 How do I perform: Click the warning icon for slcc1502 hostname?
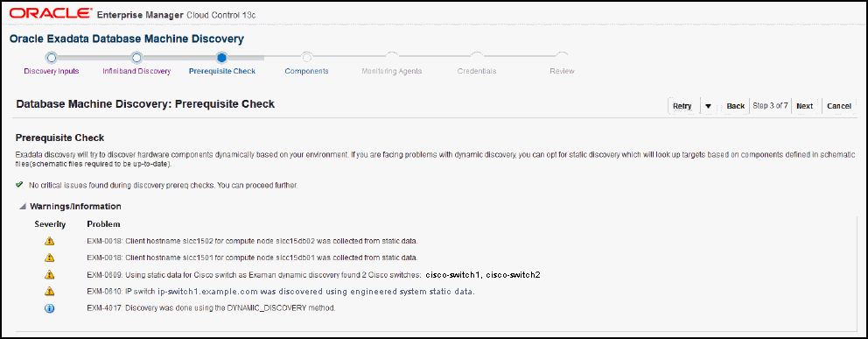[x=50, y=241]
